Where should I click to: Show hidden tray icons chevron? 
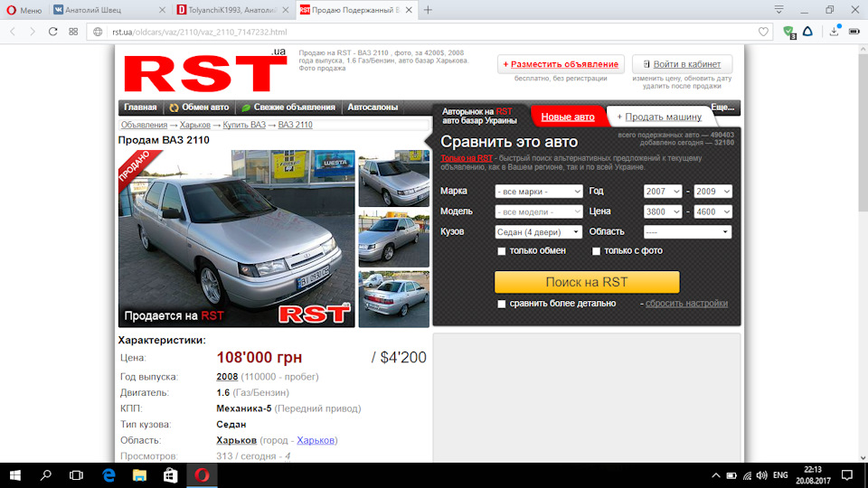[x=716, y=475]
